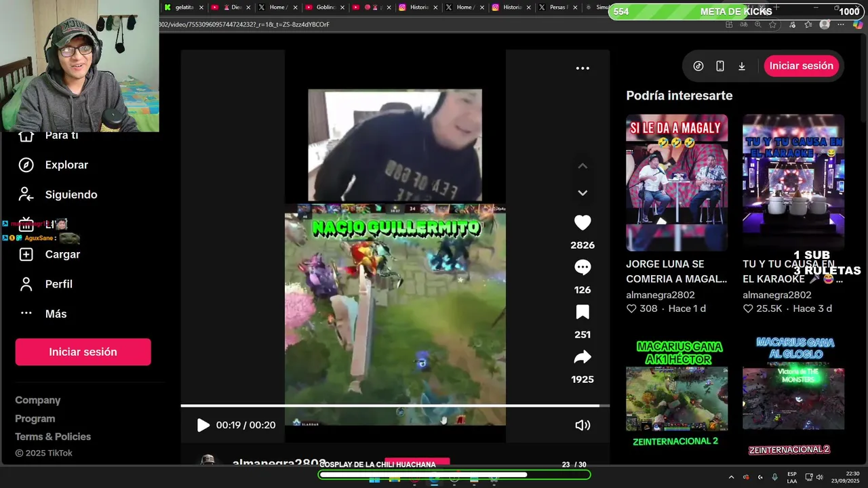Go to the next video with the down chevron
This screenshot has height=488, width=868.
(x=583, y=193)
